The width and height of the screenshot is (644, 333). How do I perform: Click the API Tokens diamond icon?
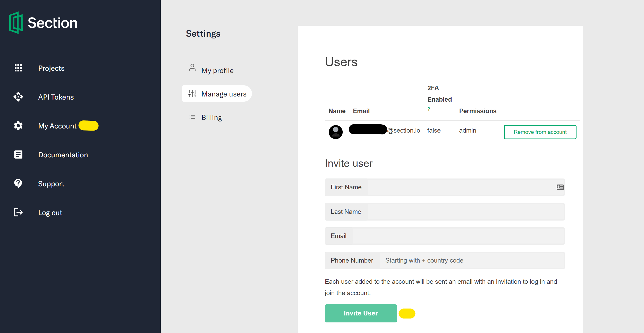[18, 97]
